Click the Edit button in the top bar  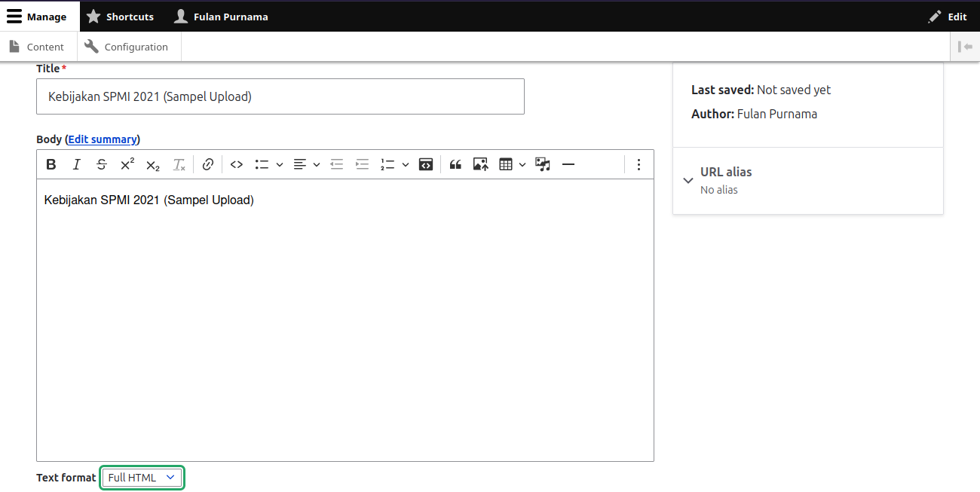coord(948,16)
